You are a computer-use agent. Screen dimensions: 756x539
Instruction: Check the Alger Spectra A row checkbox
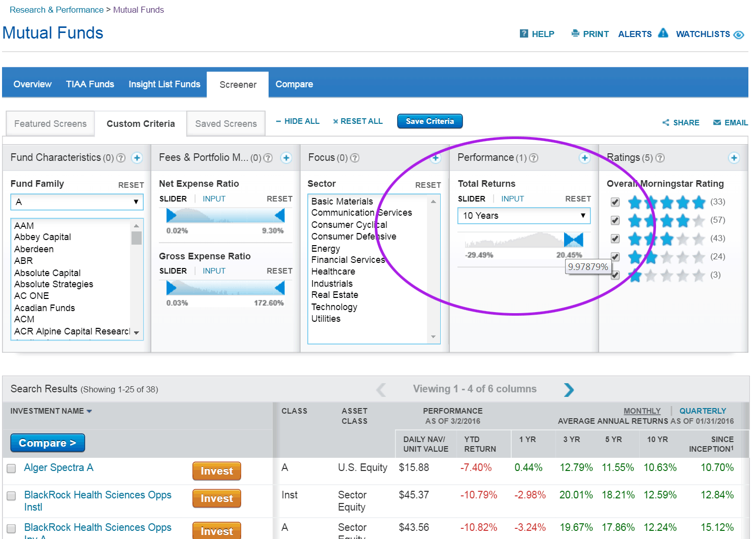click(x=11, y=468)
